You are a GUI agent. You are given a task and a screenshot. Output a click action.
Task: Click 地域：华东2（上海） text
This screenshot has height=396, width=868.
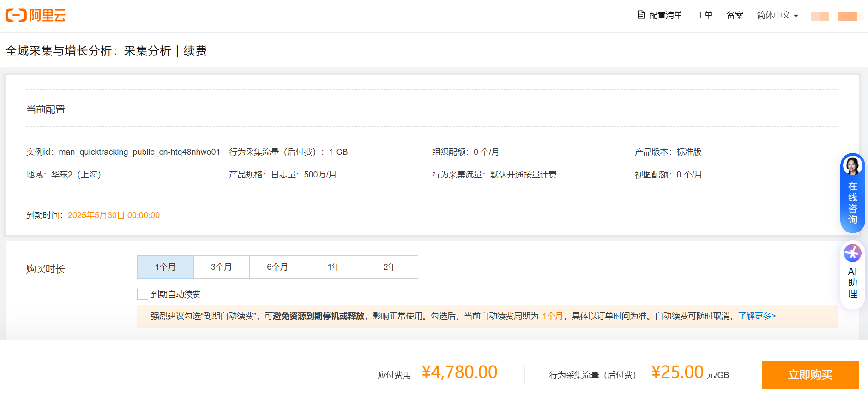pyautogui.click(x=64, y=175)
